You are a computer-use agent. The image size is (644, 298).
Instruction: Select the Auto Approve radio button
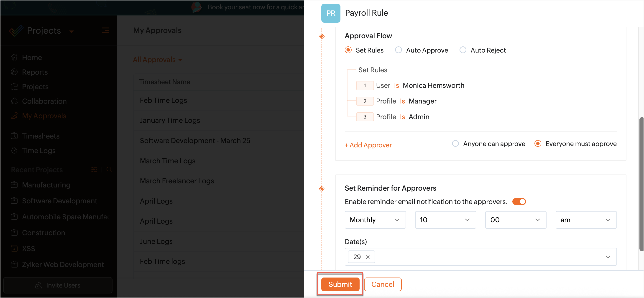coord(398,50)
